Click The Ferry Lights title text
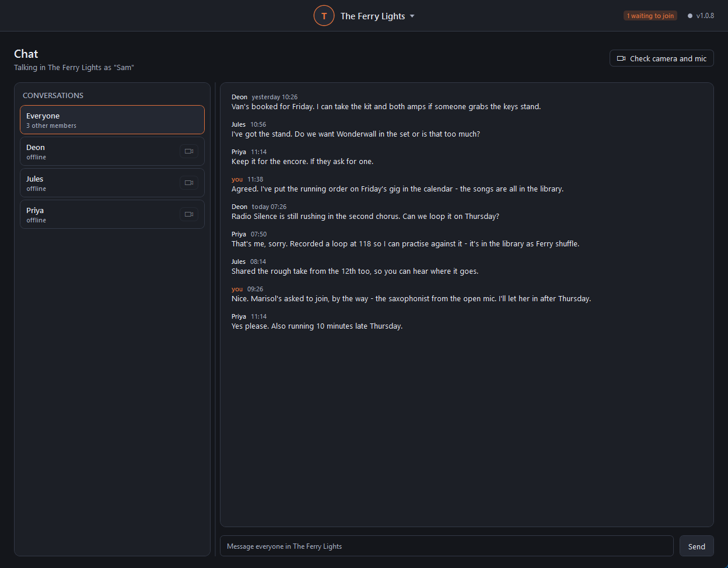 pyautogui.click(x=373, y=16)
